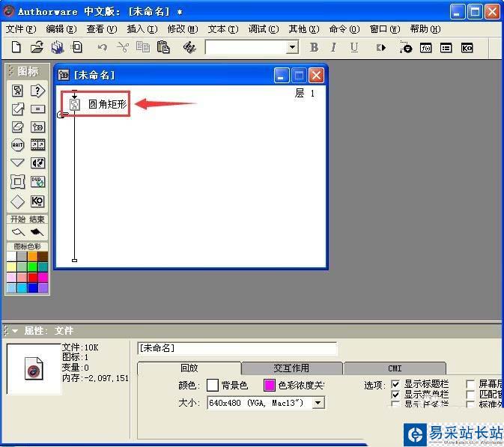This screenshot has height=447, width=504.
Task: Pick the black Stop flag
Action: click(37, 231)
